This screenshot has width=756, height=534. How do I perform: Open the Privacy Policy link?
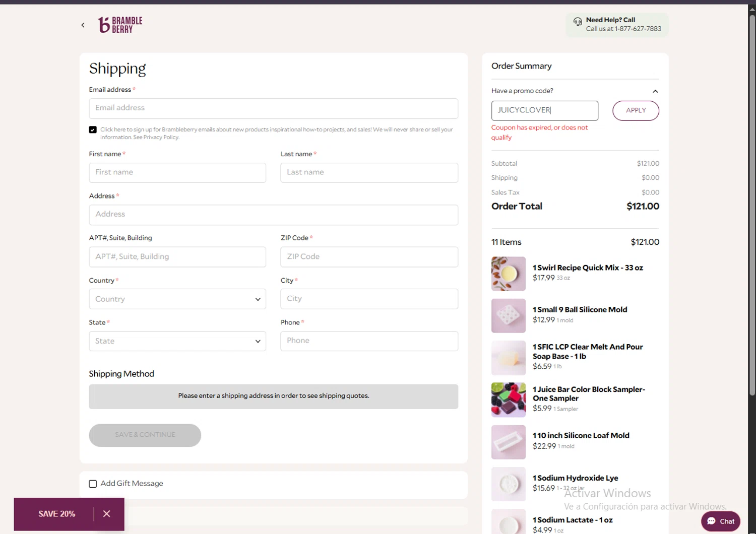[161, 137]
